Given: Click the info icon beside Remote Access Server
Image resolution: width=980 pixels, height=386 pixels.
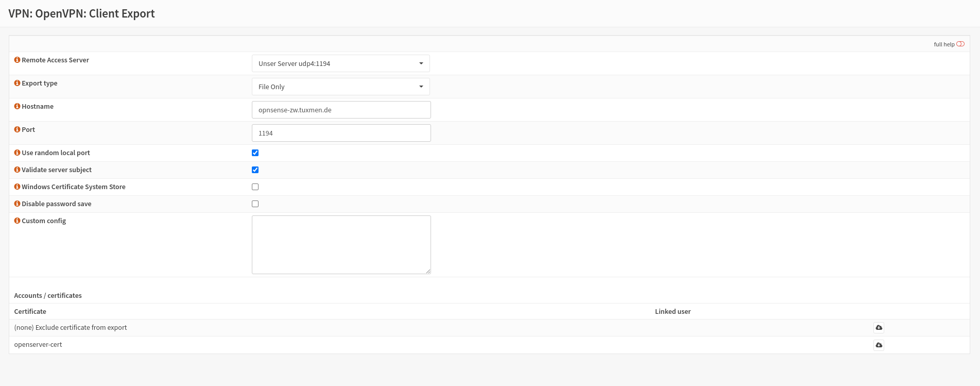Looking at the screenshot, I should pos(17,60).
